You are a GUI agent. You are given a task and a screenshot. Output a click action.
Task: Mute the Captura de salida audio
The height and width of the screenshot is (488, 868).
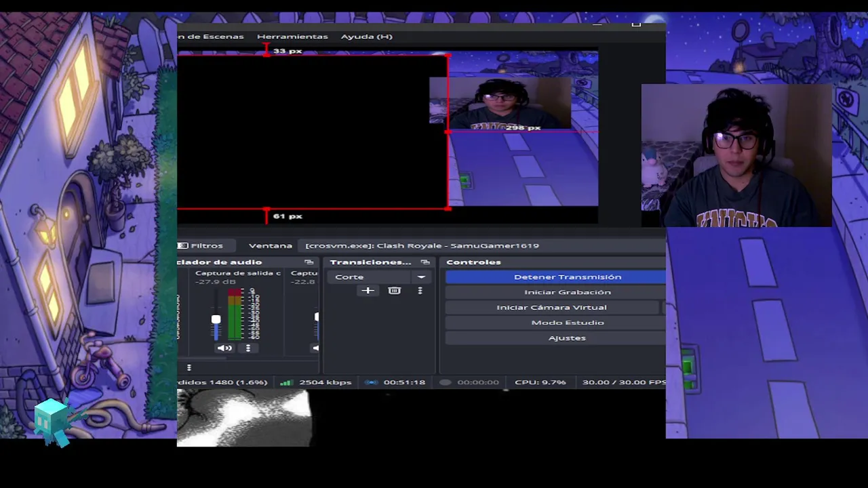[224, 348]
